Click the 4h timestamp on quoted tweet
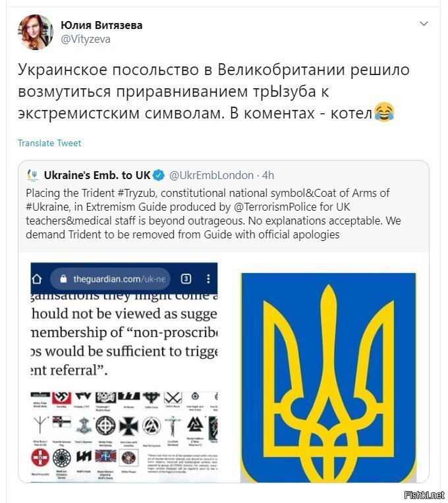Viewport: 448px width, 503px height. [x=268, y=176]
